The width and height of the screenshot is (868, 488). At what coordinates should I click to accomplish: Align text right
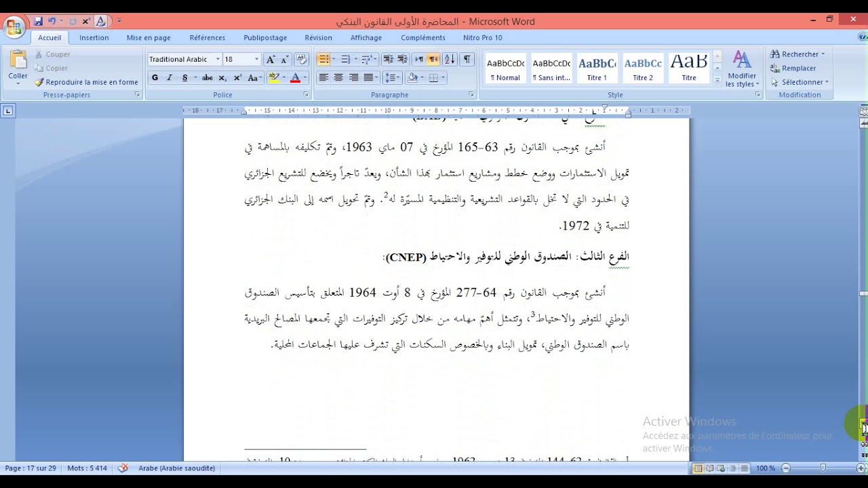pos(353,78)
